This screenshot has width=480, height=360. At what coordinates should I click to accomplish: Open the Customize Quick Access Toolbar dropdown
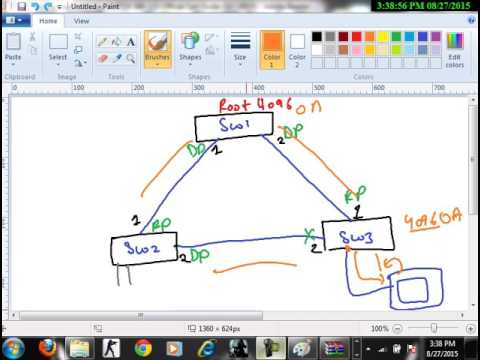60,7
